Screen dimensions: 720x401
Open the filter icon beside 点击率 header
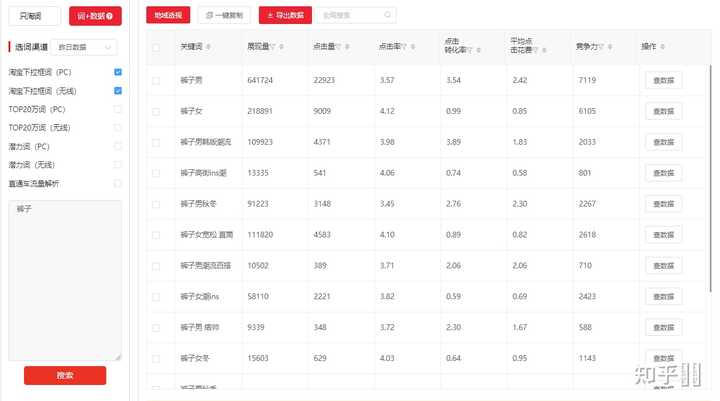click(405, 47)
